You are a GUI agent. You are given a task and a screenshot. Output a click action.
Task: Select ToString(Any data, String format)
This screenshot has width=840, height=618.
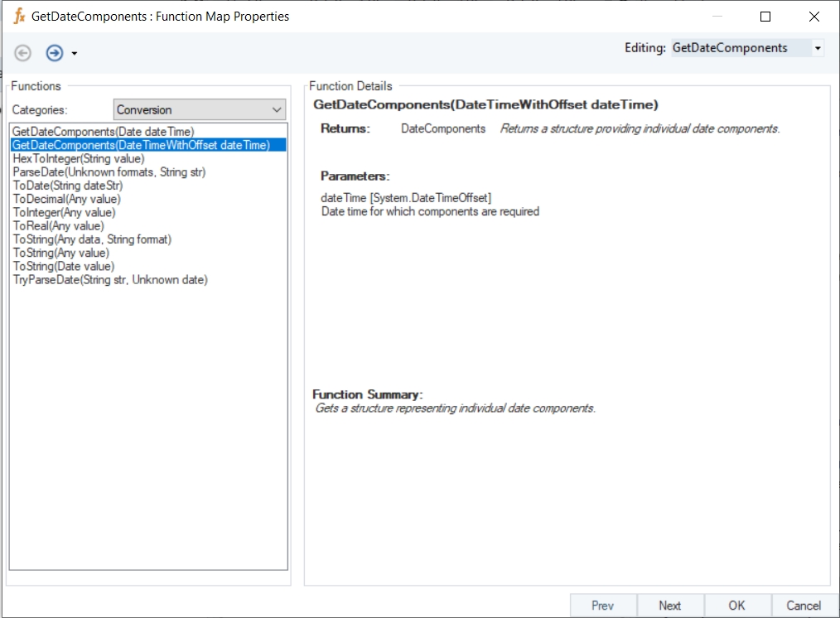pos(92,239)
